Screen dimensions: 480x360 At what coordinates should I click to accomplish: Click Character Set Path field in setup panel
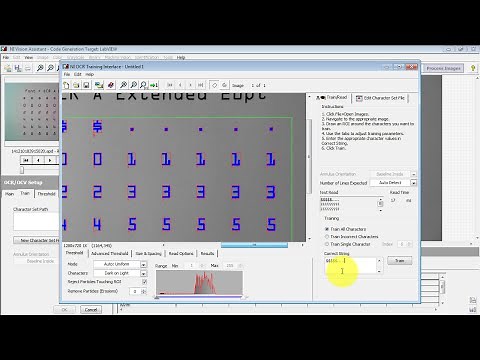coord(36,222)
